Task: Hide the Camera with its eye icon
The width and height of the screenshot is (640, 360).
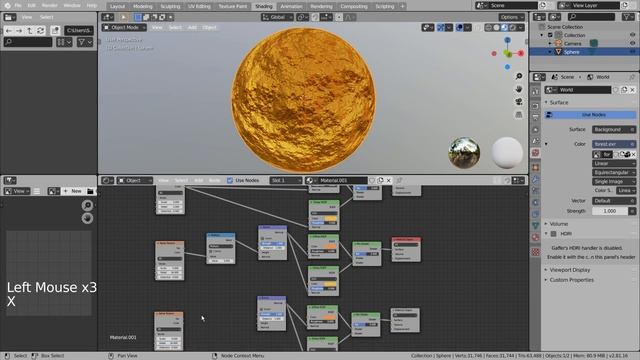Action: (x=632, y=43)
